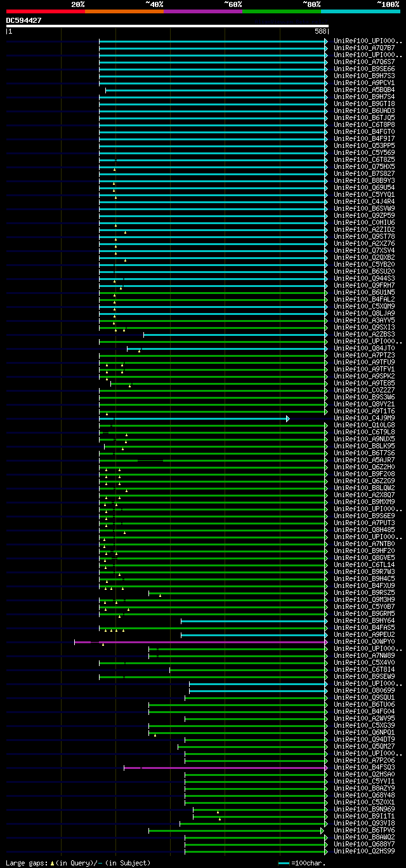Open hit UniRef100_A9PCV1
This screenshot has width=406, height=868.
364,83
